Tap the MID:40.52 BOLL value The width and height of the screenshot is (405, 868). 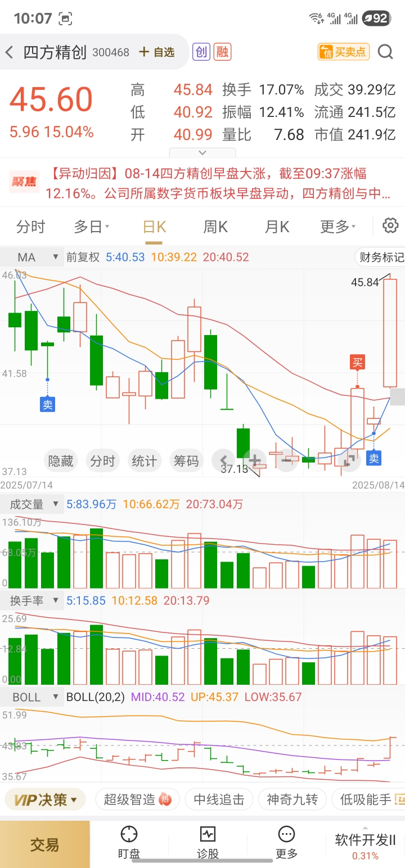coord(157,697)
